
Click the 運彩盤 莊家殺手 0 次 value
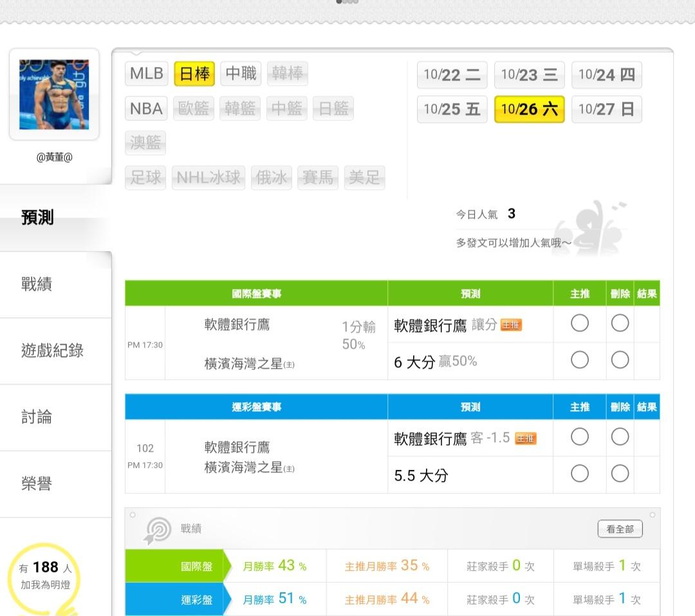(x=501, y=599)
